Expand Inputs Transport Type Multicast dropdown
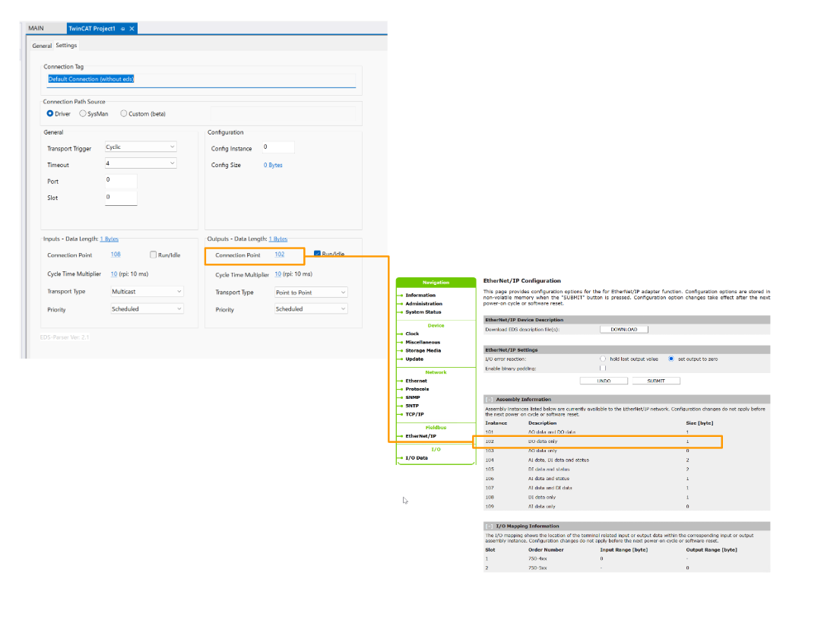Image resolution: width=840 pixels, height=620 pixels. (147, 292)
